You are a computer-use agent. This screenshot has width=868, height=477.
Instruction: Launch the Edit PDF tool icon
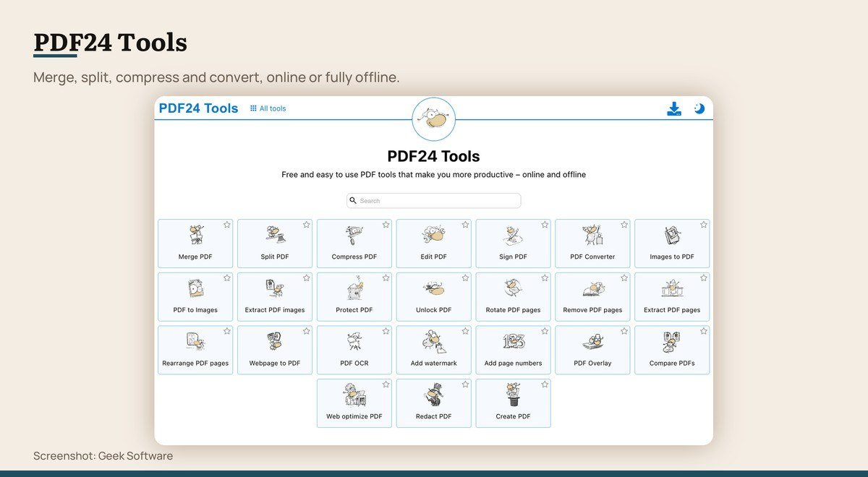click(434, 236)
